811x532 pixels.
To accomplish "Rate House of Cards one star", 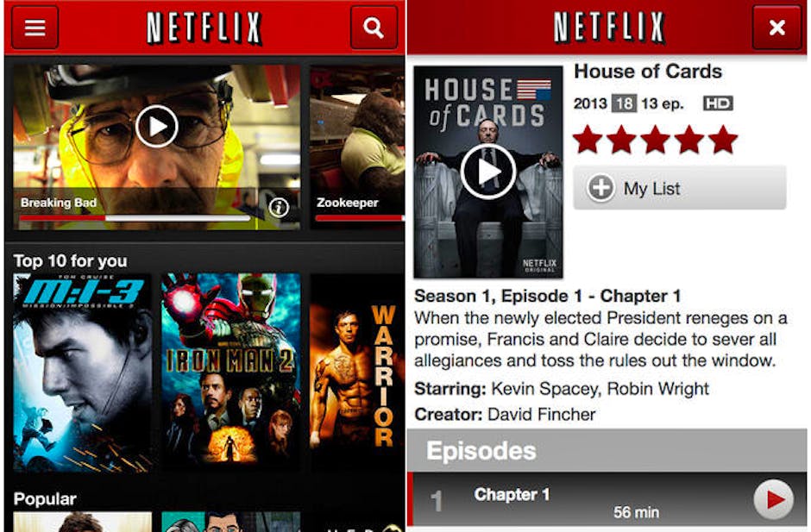I will point(588,140).
